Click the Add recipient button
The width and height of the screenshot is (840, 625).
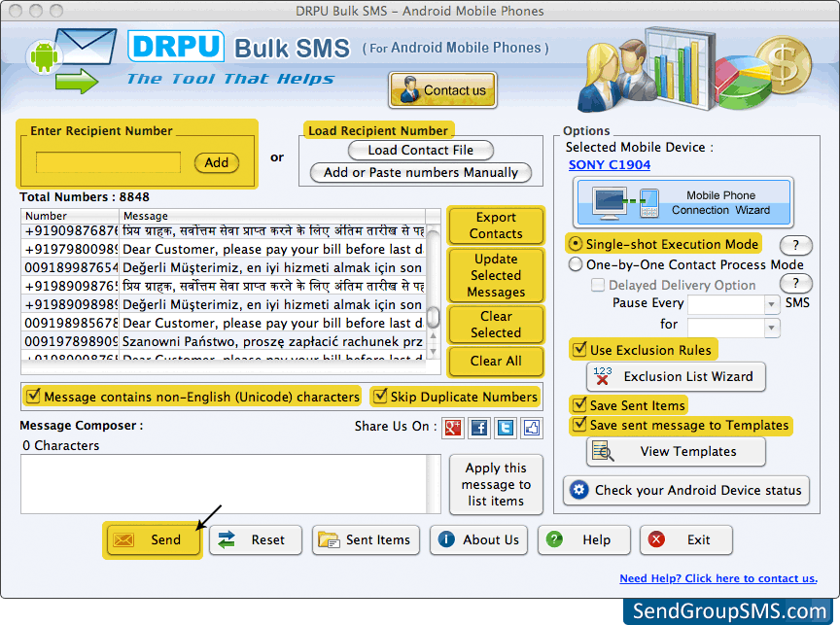click(217, 162)
